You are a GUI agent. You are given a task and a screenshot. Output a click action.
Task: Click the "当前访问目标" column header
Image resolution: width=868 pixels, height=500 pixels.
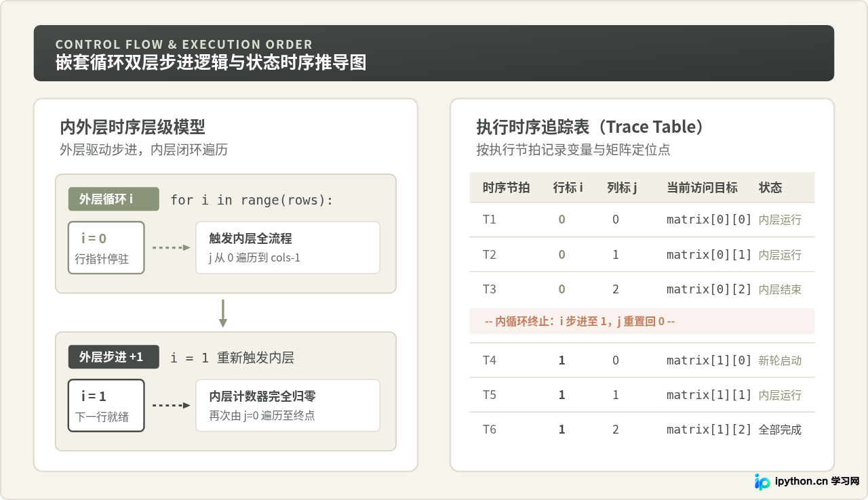702,188
